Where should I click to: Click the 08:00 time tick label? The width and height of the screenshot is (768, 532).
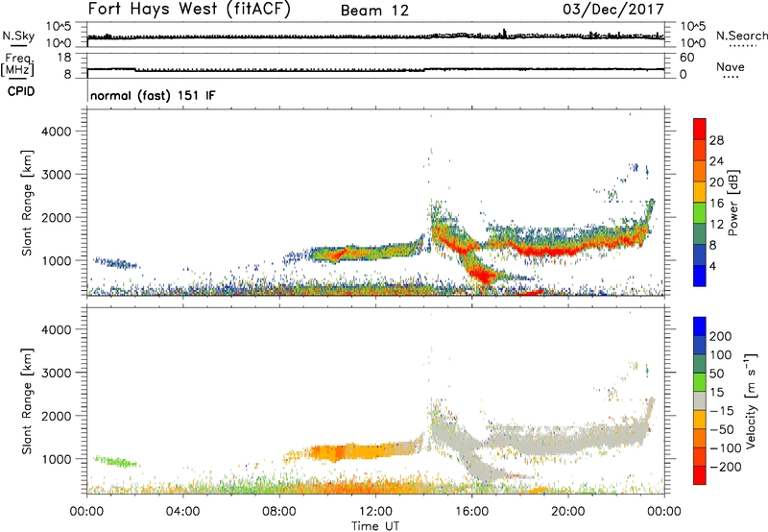[279, 512]
